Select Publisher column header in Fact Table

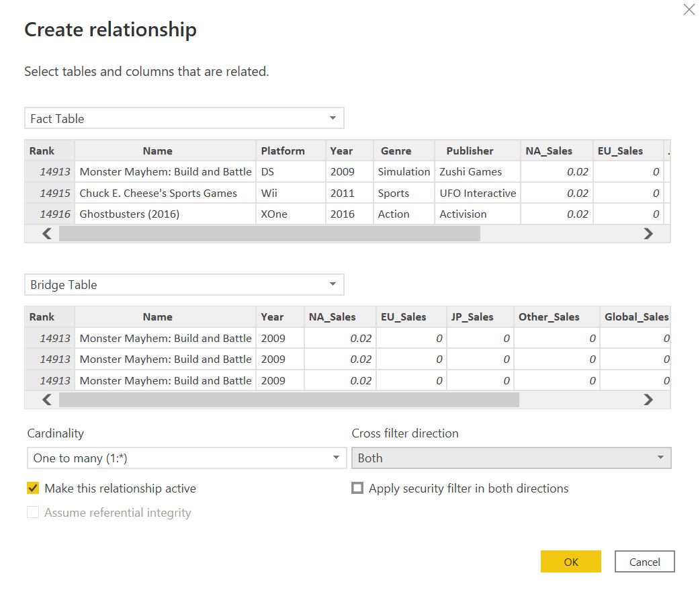tap(470, 151)
